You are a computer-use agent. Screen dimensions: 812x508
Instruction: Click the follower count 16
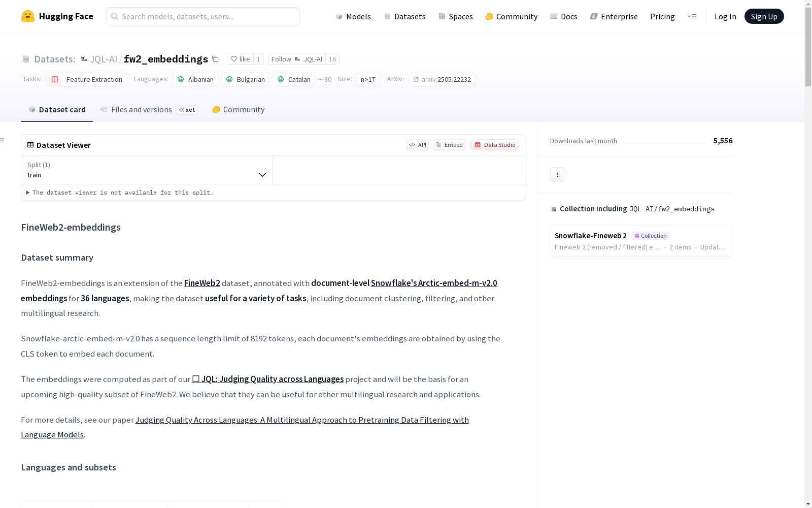click(x=332, y=59)
